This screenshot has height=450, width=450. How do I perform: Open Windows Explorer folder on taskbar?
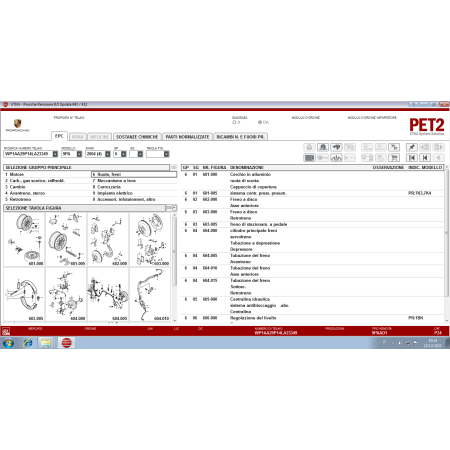[x=46, y=343]
